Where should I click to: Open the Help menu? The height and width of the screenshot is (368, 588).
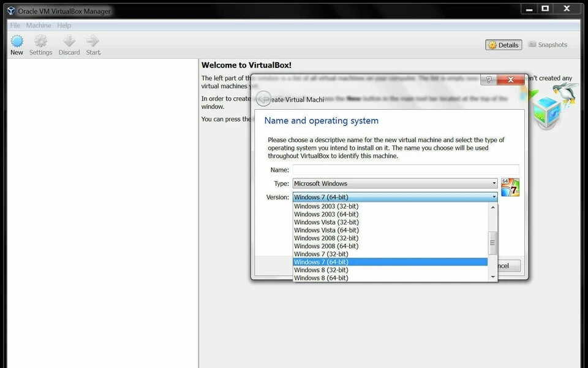(64, 25)
